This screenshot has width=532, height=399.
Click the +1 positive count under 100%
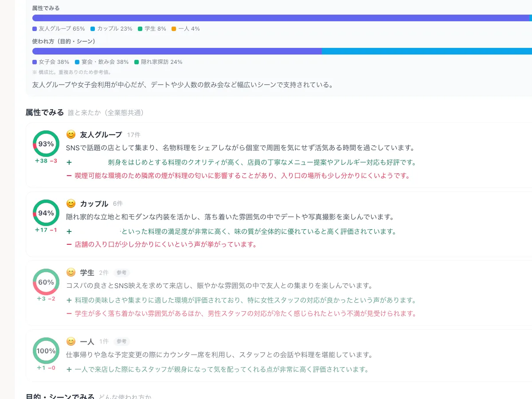[x=41, y=368]
